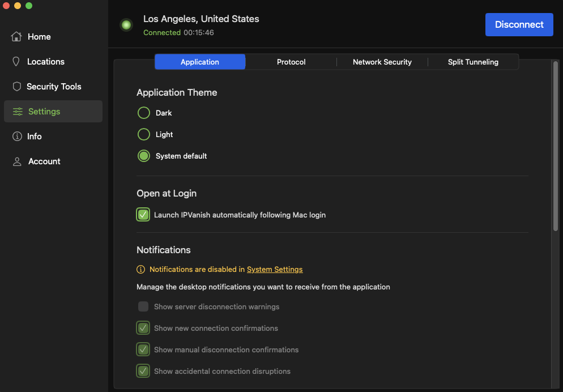Open System Settings via the link
The height and width of the screenshot is (392, 563).
(x=275, y=269)
